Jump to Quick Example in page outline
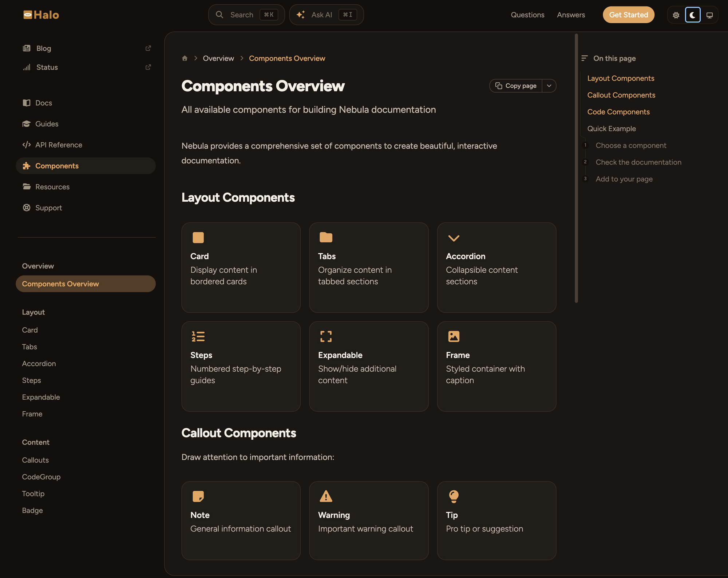This screenshot has height=578, width=728. tap(612, 128)
